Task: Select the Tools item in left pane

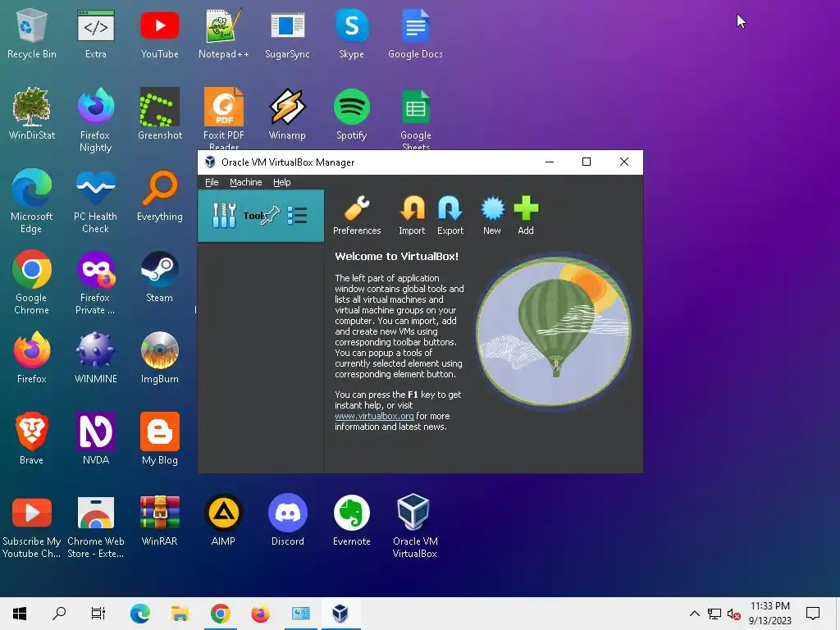Action: pyautogui.click(x=260, y=216)
